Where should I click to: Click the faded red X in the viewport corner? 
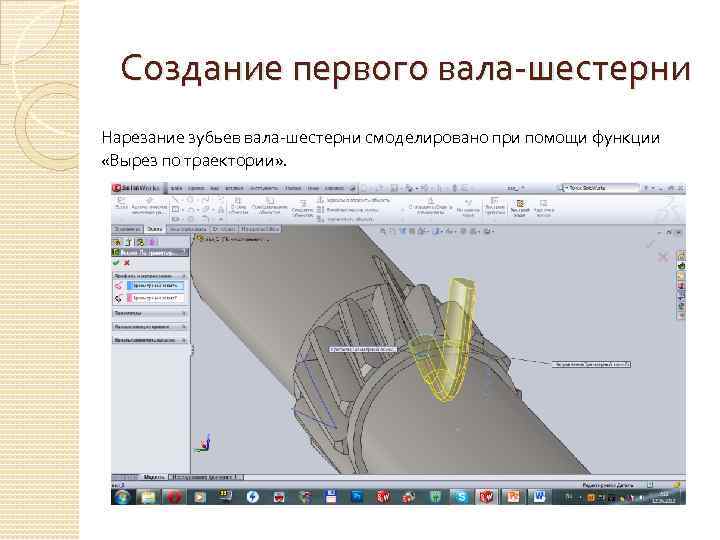[663, 257]
